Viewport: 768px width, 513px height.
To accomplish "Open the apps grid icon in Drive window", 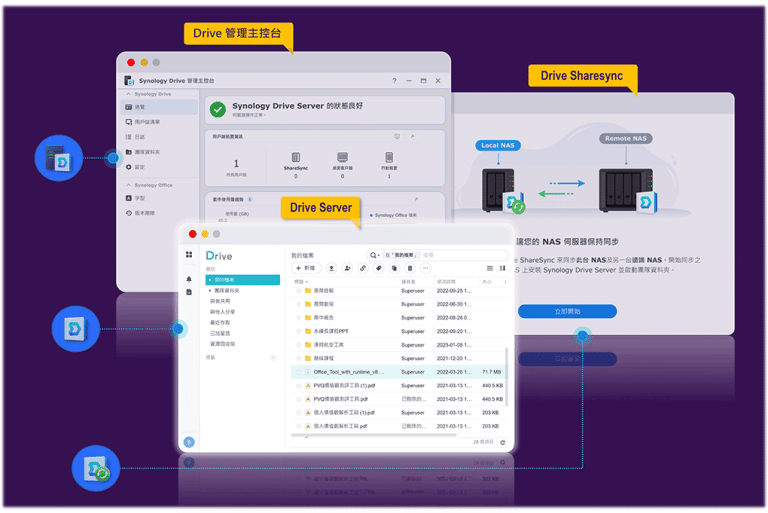I will click(x=189, y=254).
